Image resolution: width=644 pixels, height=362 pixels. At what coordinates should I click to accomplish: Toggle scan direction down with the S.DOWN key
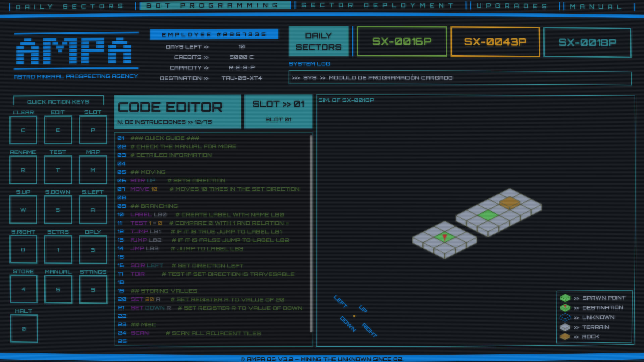pyautogui.click(x=58, y=209)
